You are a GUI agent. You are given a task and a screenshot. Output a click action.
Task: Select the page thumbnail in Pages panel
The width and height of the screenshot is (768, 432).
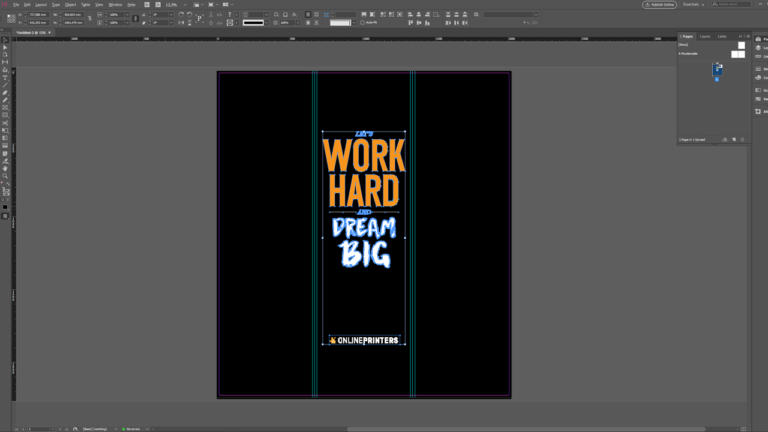coord(716,70)
